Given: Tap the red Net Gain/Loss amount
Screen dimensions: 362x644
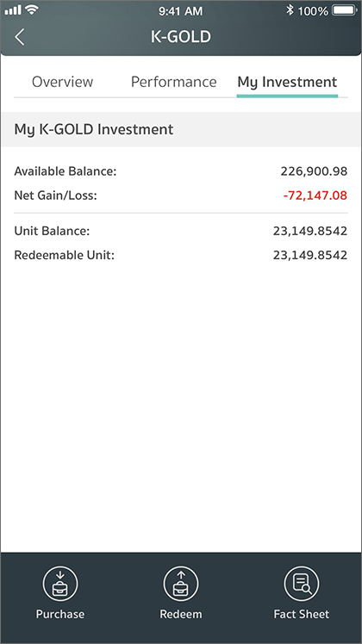Looking at the screenshot, I should click(315, 195).
